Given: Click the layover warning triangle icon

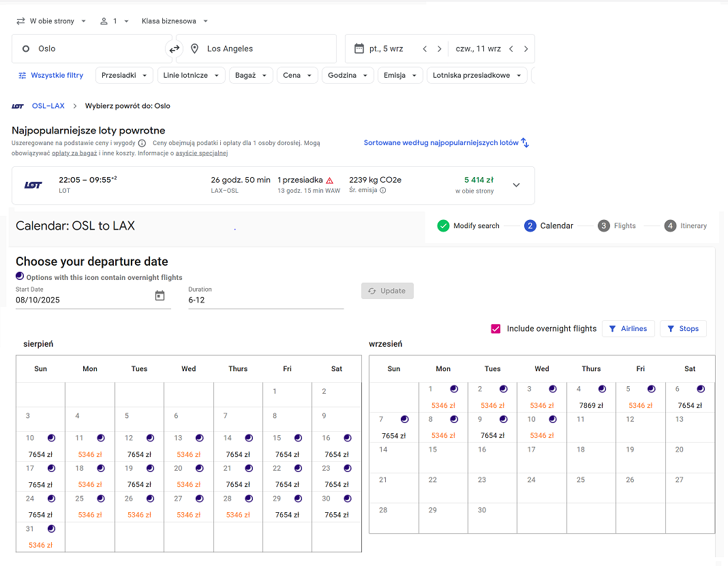Looking at the screenshot, I should (x=330, y=180).
